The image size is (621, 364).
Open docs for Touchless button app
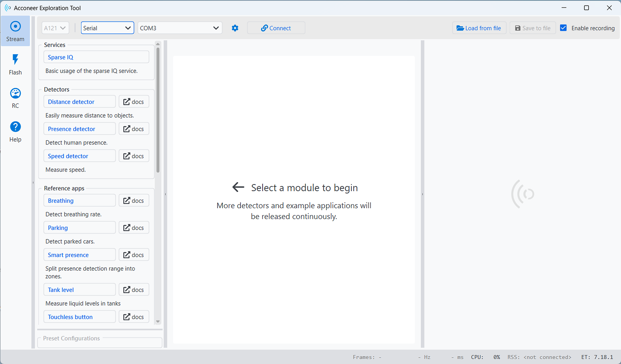click(x=134, y=317)
